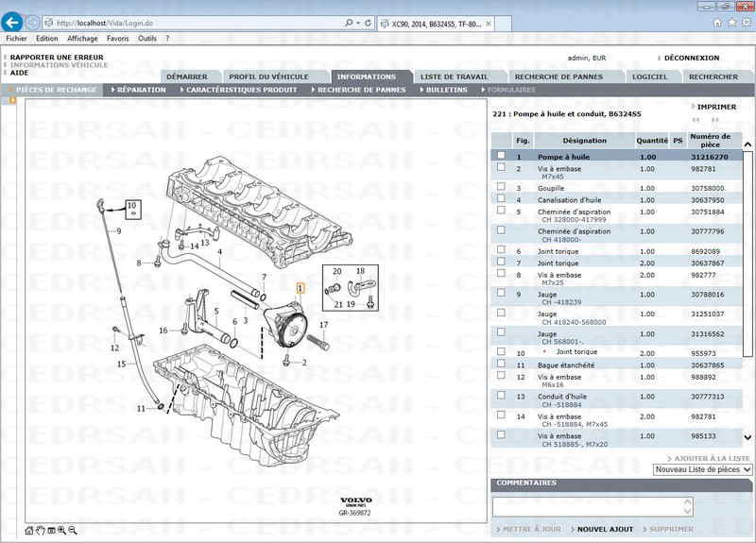The height and width of the screenshot is (543, 756).
Task: Click the Imprimer link
Action: [715, 107]
